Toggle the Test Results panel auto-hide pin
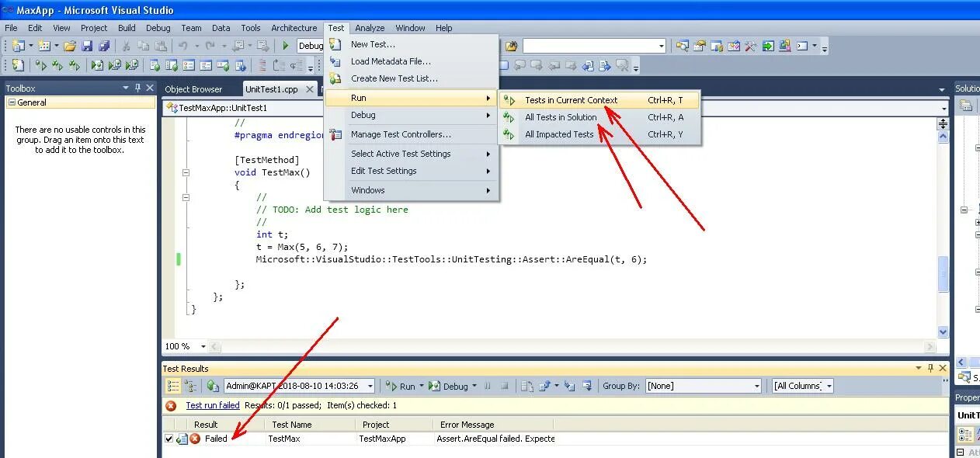Screen dimensions: 980x458 click(930, 369)
